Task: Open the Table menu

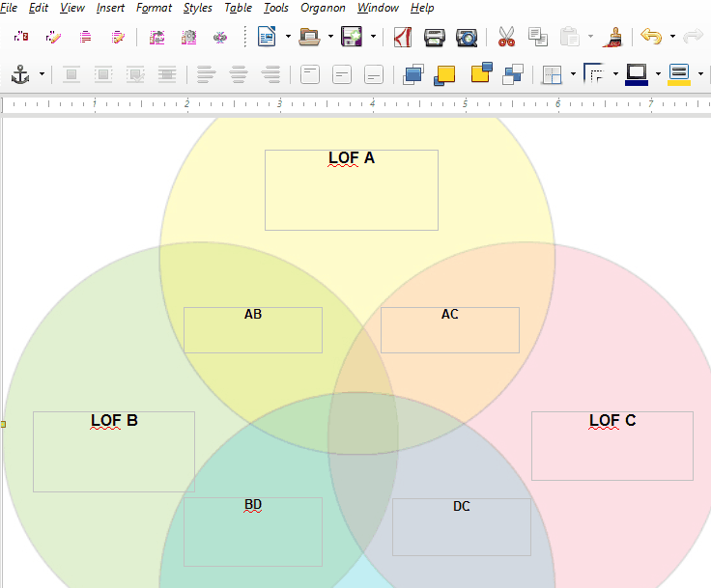Action: [x=238, y=8]
